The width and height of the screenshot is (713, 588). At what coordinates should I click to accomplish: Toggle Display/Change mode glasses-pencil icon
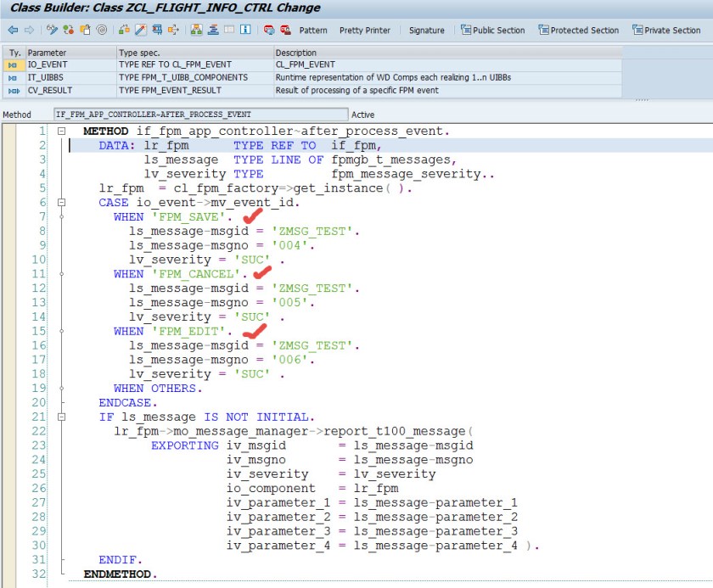coord(53,30)
